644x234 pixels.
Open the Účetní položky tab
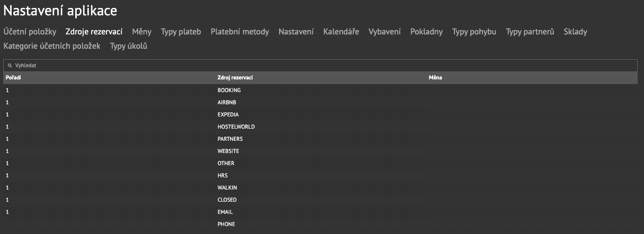[x=30, y=32]
